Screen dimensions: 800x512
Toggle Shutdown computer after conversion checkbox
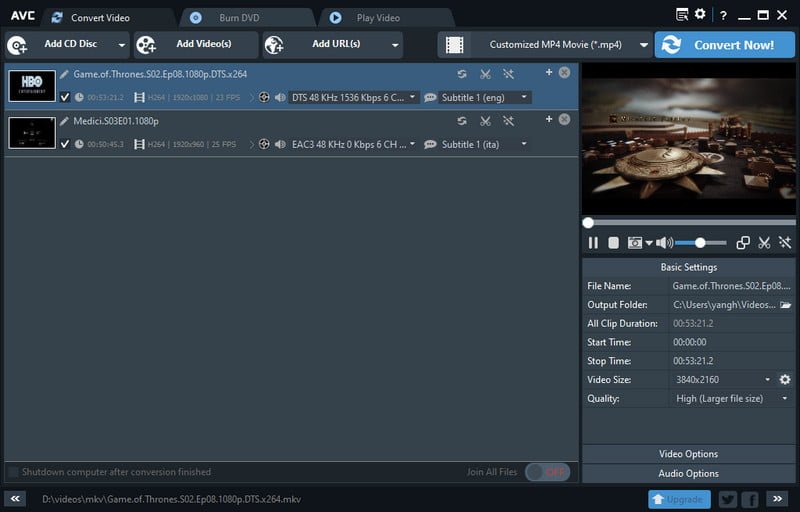point(14,472)
